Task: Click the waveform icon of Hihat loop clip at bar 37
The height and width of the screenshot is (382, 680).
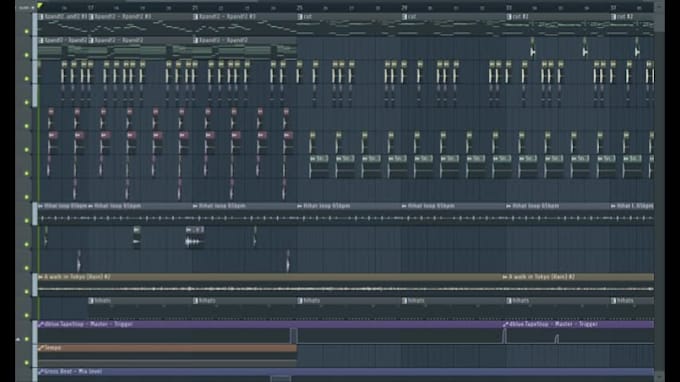Action: tap(614, 206)
